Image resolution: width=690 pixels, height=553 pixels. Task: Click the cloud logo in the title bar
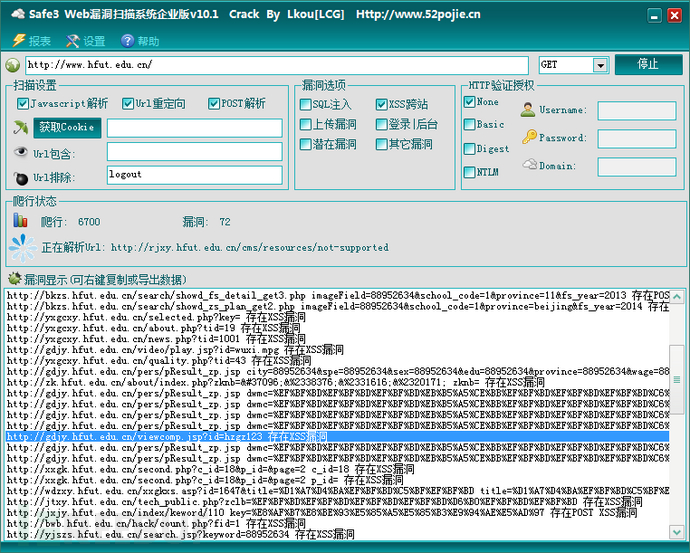pos(18,14)
